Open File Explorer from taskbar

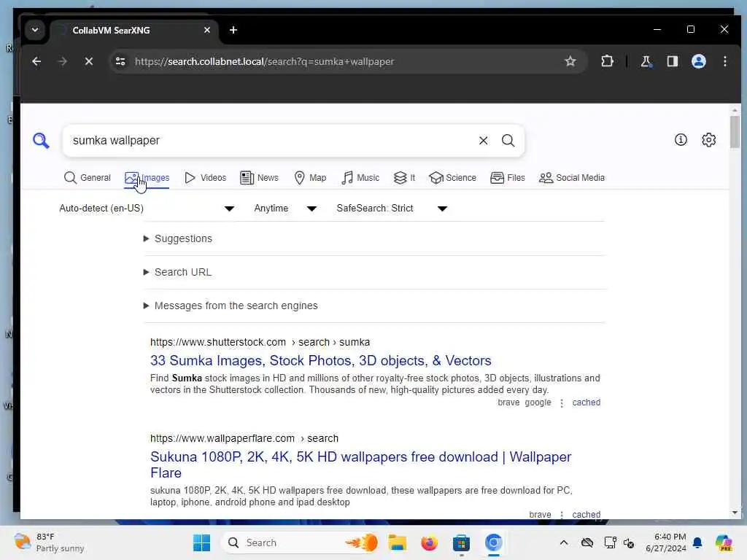click(x=397, y=542)
